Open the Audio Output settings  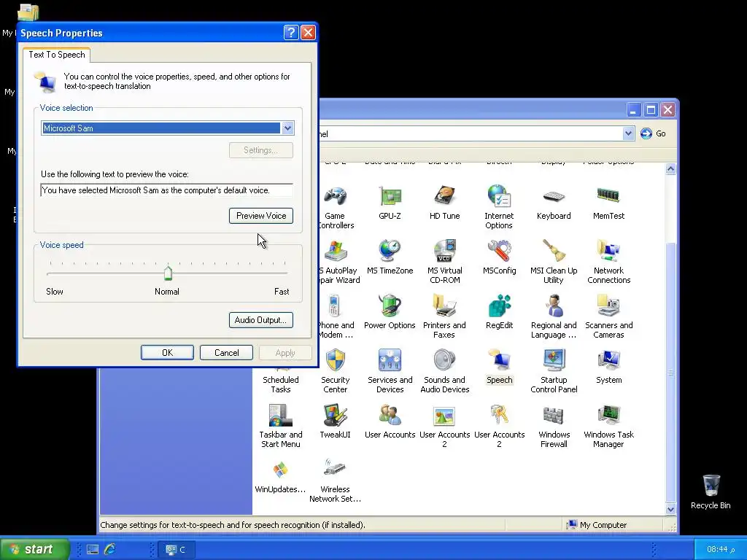coord(261,320)
